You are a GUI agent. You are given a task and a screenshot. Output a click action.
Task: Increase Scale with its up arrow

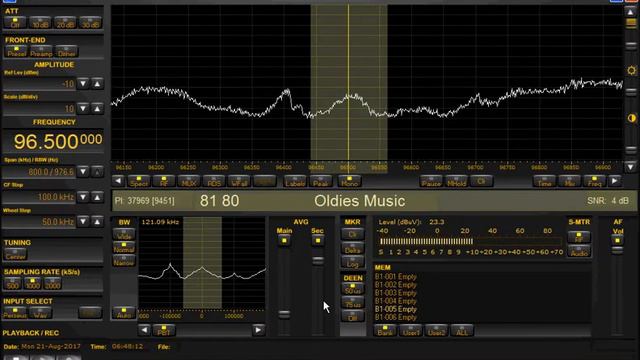coord(97,109)
